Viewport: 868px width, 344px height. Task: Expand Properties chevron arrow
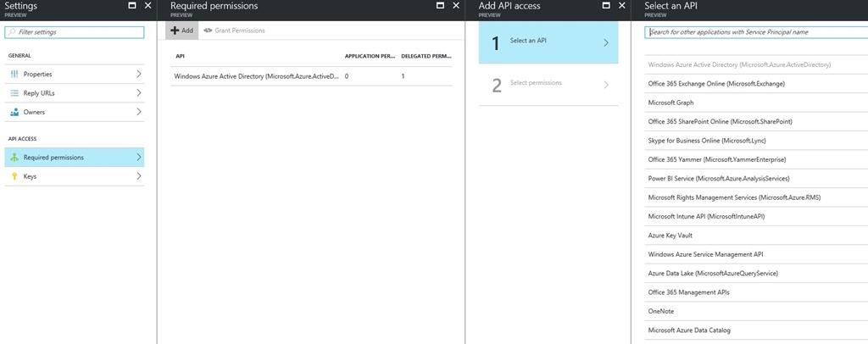[x=138, y=75]
